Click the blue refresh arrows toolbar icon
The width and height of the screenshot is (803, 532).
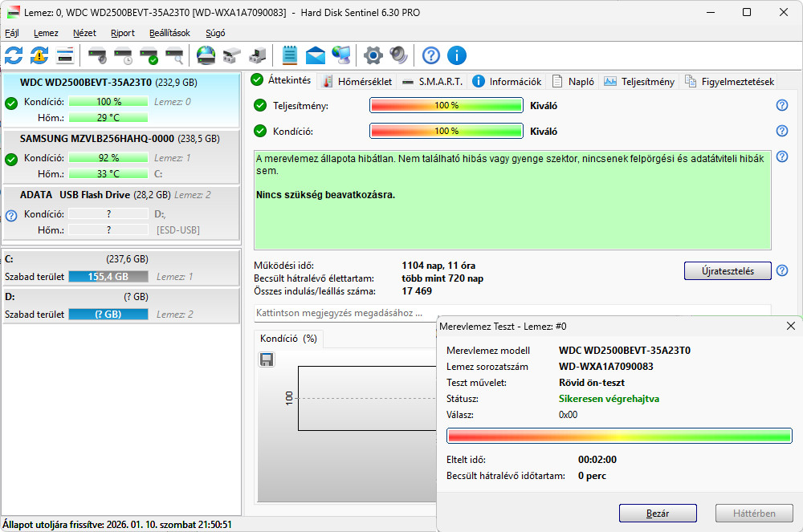(14, 55)
